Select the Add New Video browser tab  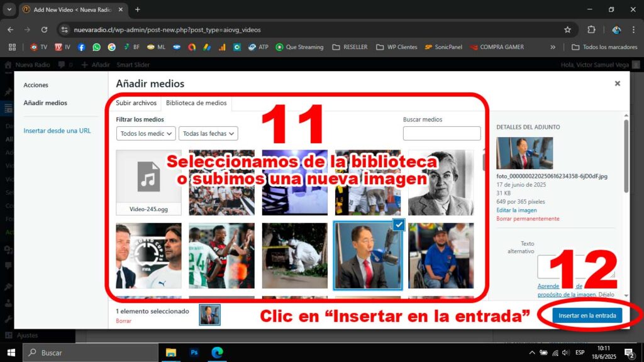[73, 9]
